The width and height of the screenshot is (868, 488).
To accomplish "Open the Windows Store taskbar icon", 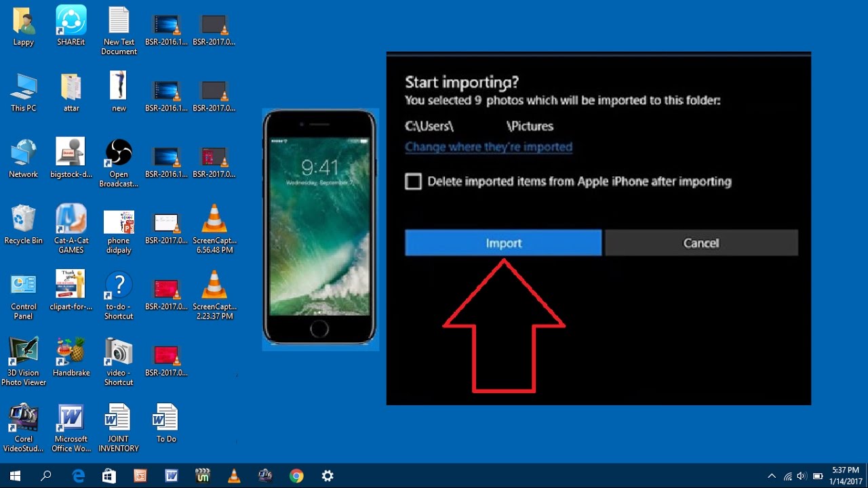I will point(109,476).
